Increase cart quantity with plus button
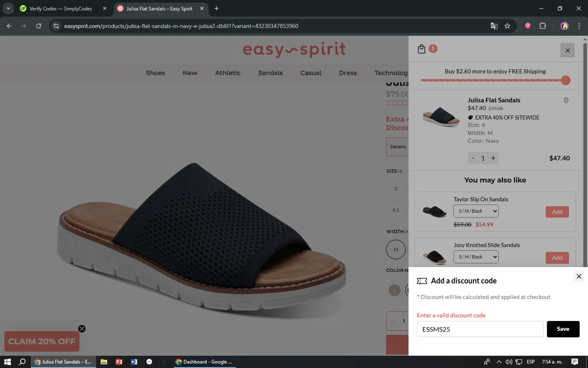The width and height of the screenshot is (588, 368). tap(493, 158)
